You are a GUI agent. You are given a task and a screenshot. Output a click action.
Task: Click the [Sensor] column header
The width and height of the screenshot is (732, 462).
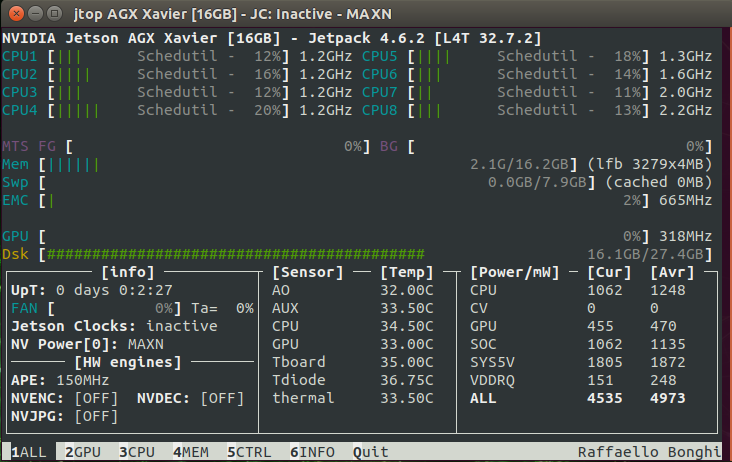(x=308, y=273)
